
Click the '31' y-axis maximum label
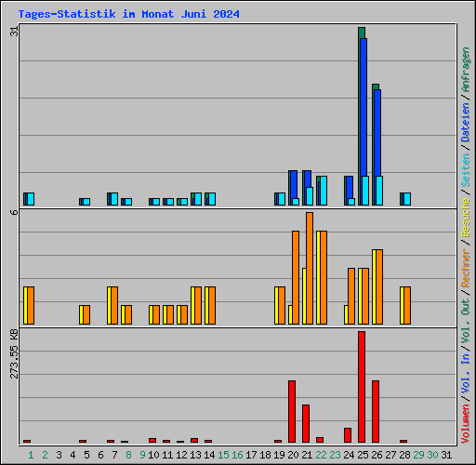[x=14, y=32]
